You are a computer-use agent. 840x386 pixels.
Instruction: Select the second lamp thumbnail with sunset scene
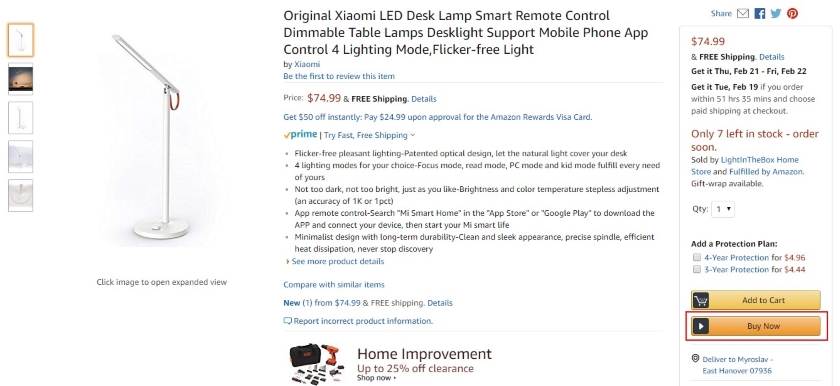tap(20, 79)
